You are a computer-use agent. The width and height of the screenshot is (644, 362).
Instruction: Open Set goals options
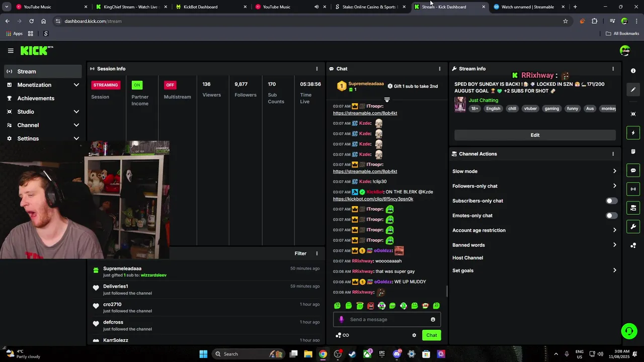[534, 270]
